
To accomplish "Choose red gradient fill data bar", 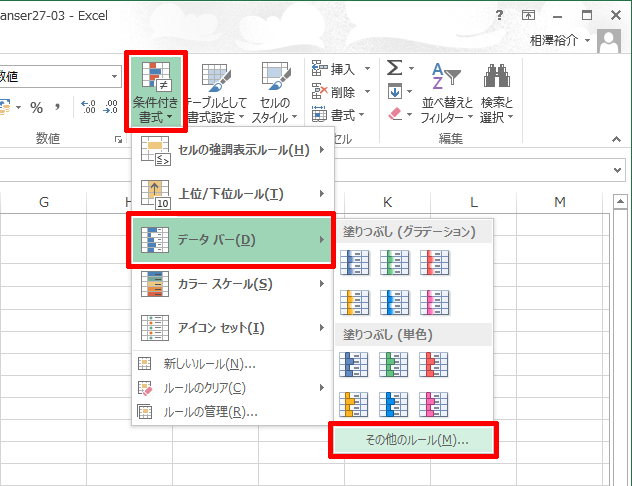I will tap(434, 262).
